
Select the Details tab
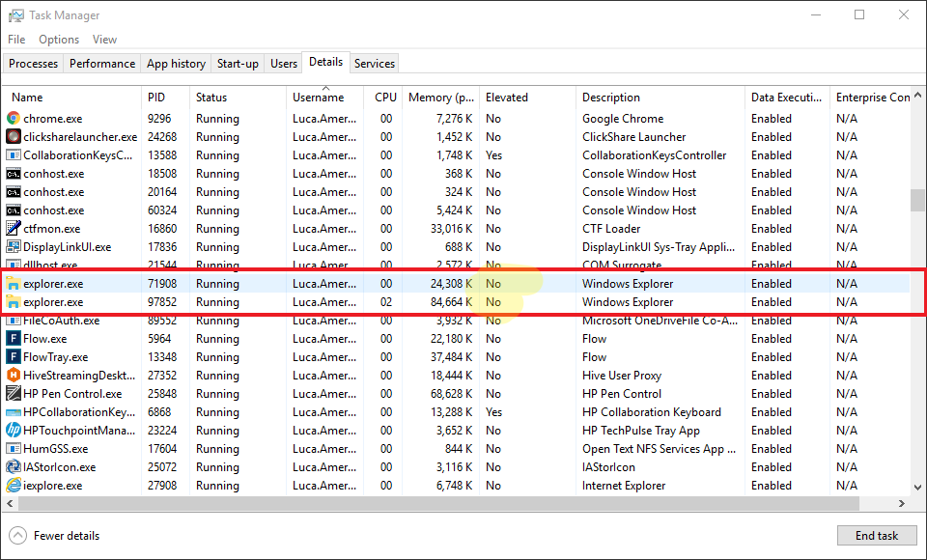(x=325, y=62)
